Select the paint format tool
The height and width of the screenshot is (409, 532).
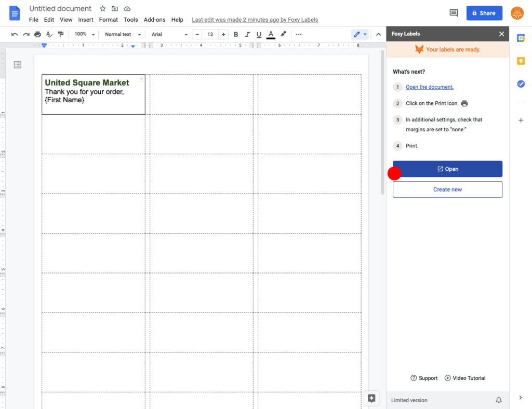61,34
